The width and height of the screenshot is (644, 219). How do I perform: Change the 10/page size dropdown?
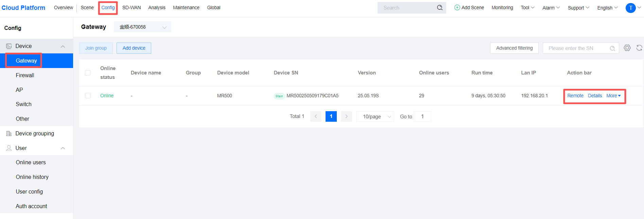(x=375, y=116)
